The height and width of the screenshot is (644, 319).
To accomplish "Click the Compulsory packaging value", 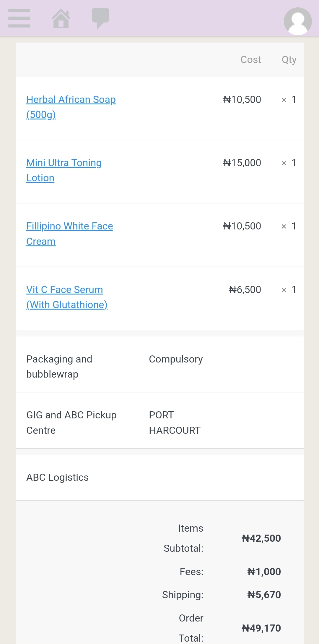I will coord(176,359).
